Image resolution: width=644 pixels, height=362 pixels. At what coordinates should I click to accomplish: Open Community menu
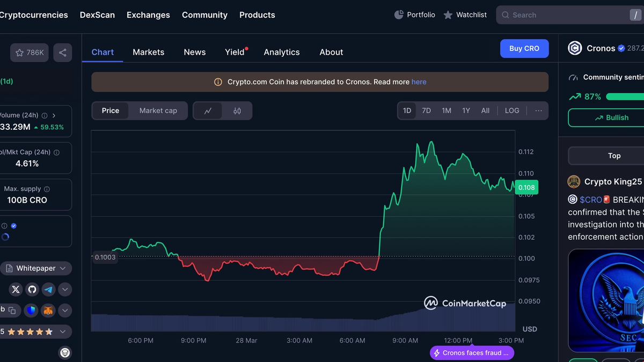pos(204,15)
